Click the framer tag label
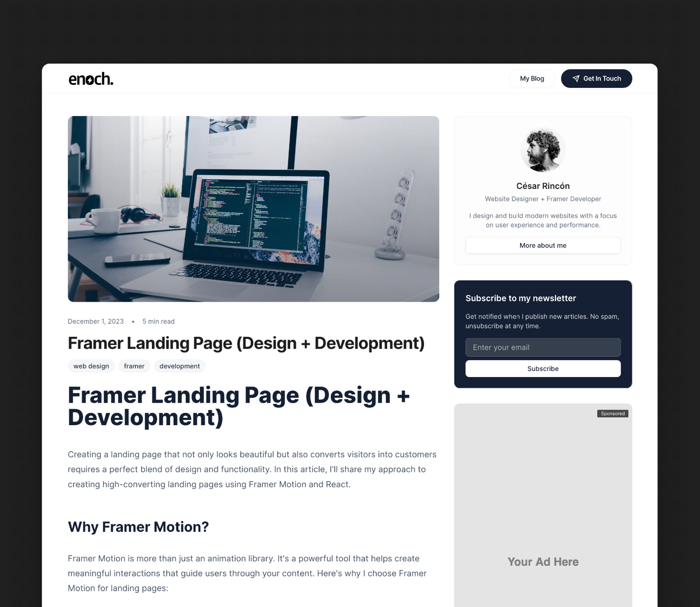The height and width of the screenshot is (607, 700). (x=133, y=366)
